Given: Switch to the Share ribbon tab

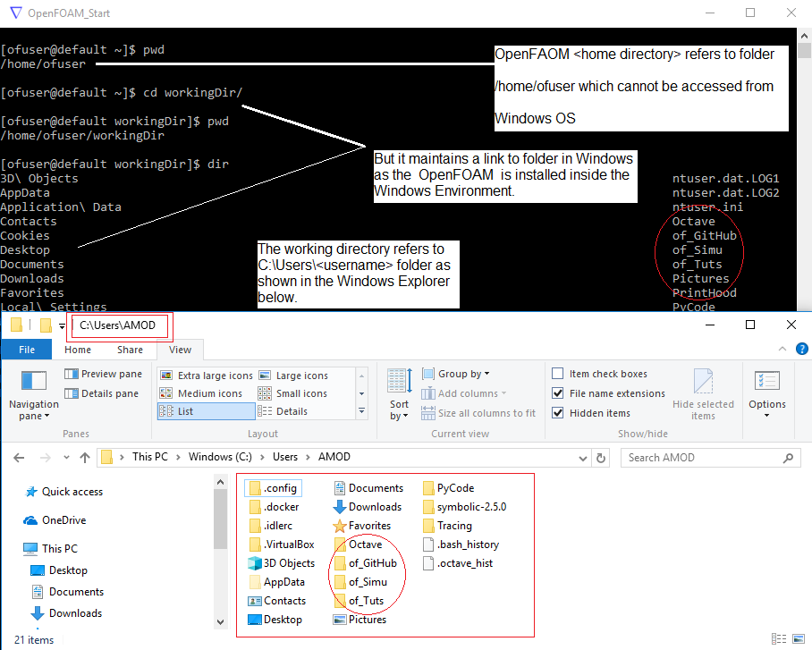Looking at the screenshot, I should 130,350.
